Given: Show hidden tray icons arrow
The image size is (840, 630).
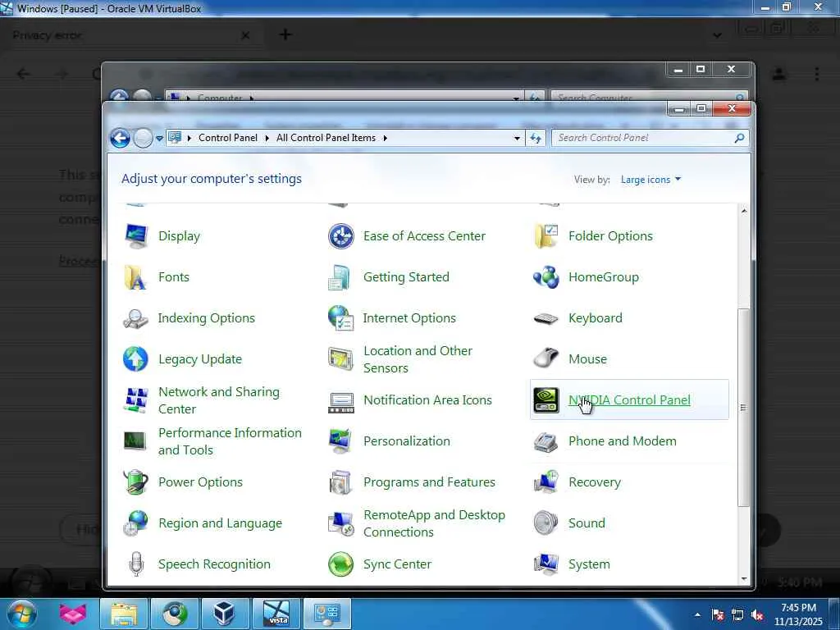Looking at the screenshot, I should click(x=697, y=615).
